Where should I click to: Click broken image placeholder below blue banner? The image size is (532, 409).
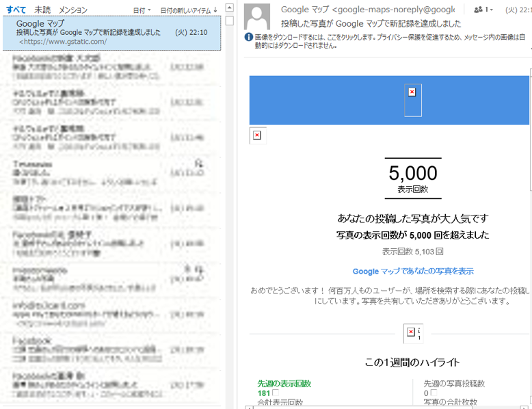pos(257,135)
